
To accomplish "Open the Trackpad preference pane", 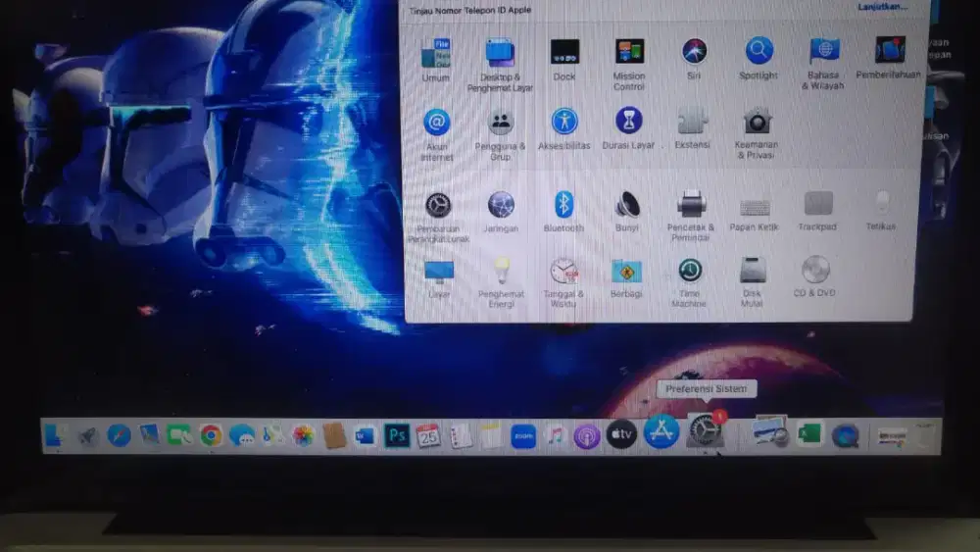I will (x=817, y=204).
